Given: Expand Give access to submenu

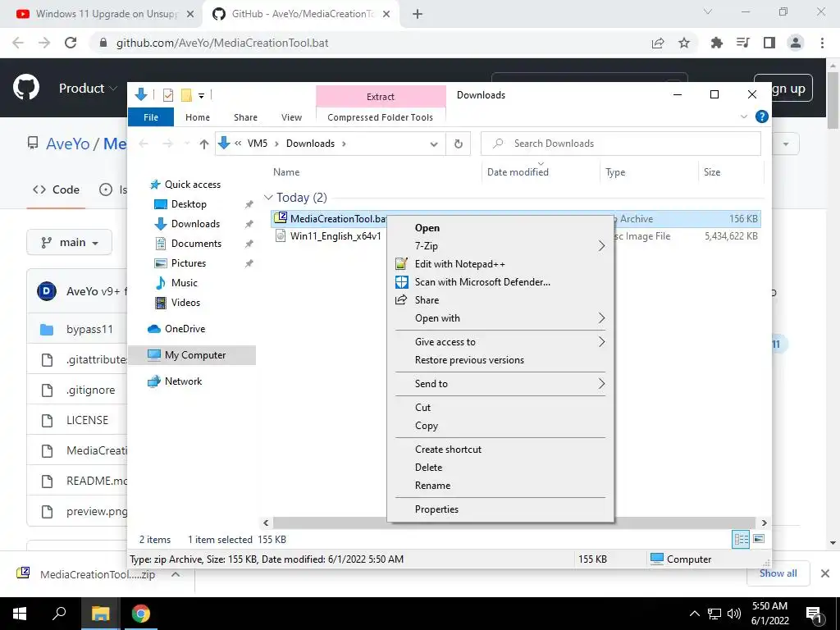Looking at the screenshot, I should [x=500, y=342].
